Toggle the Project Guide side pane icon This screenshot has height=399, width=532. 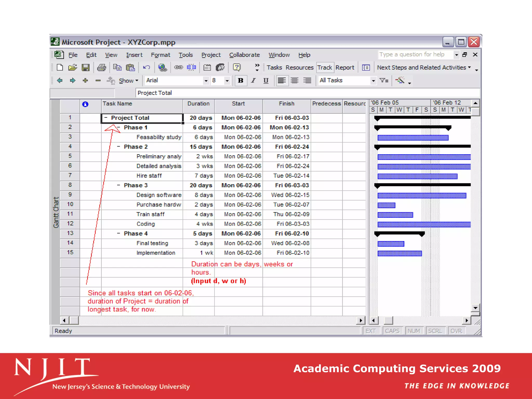pos(366,68)
